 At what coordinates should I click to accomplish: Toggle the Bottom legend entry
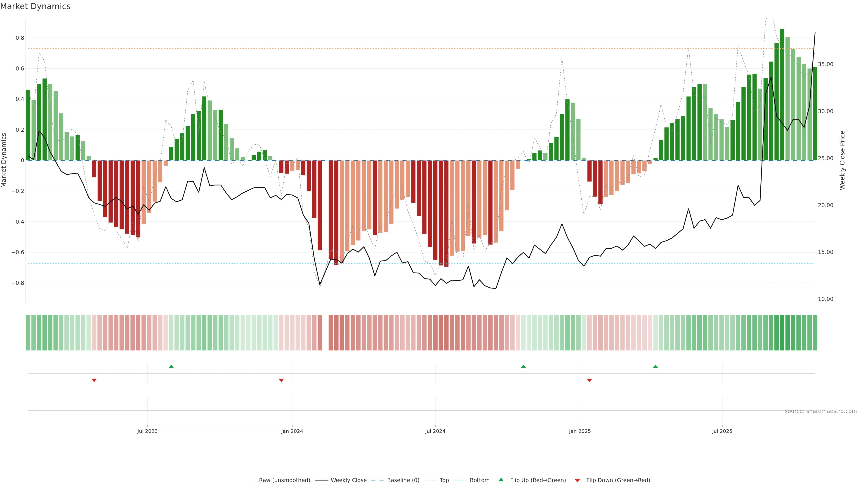click(479, 480)
